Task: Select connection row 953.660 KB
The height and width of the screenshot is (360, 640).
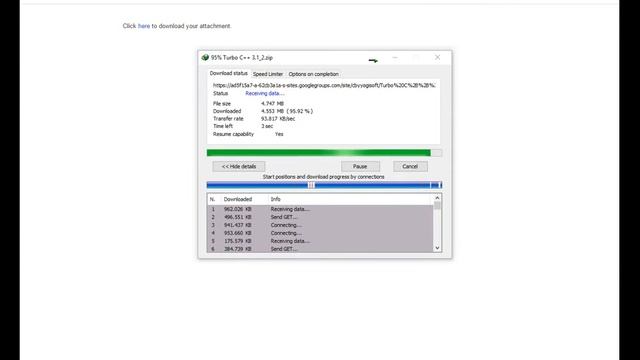Action: point(320,233)
